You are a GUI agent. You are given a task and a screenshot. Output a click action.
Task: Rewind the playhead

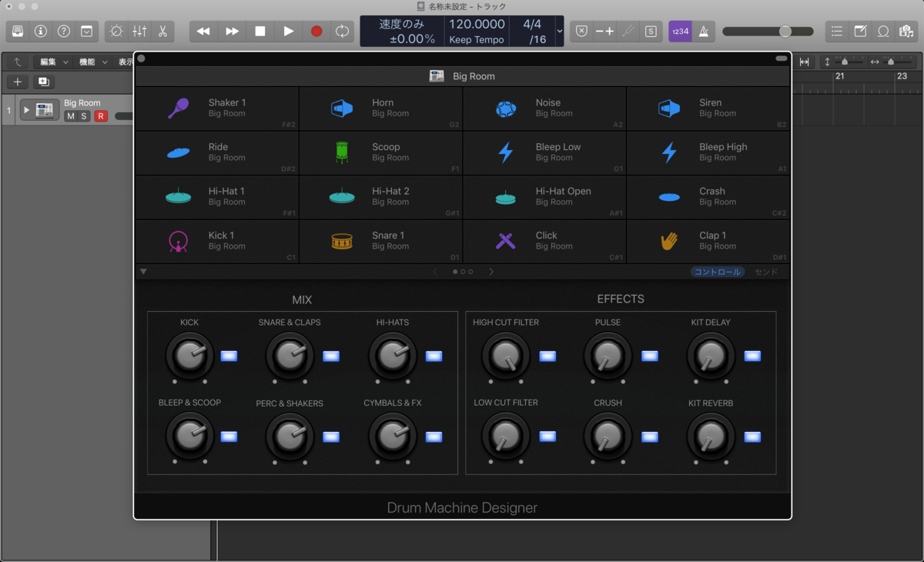(203, 32)
